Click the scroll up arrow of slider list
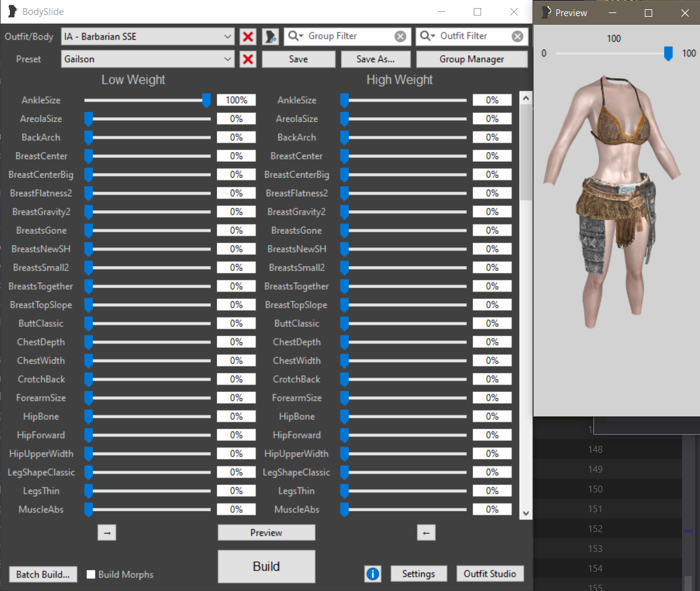The image size is (700, 591). pos(526,98)
